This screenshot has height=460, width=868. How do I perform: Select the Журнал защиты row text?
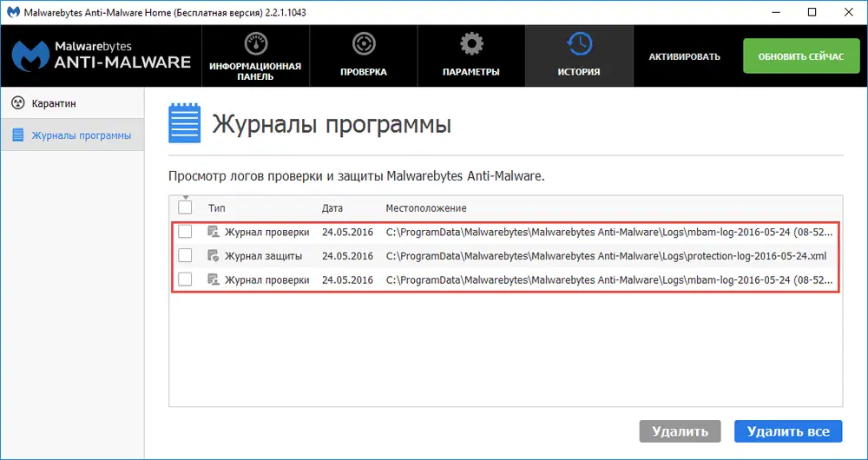(264, 256)
